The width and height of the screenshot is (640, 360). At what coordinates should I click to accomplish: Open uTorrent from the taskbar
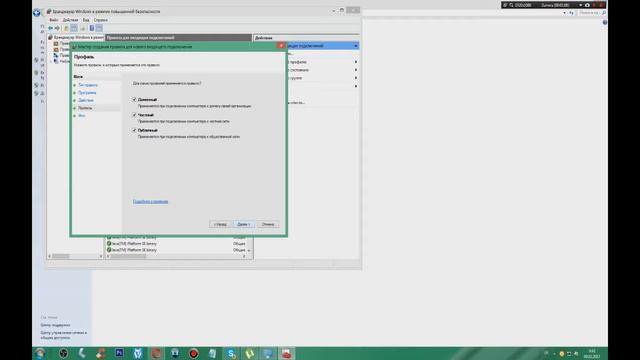(249, 353)
